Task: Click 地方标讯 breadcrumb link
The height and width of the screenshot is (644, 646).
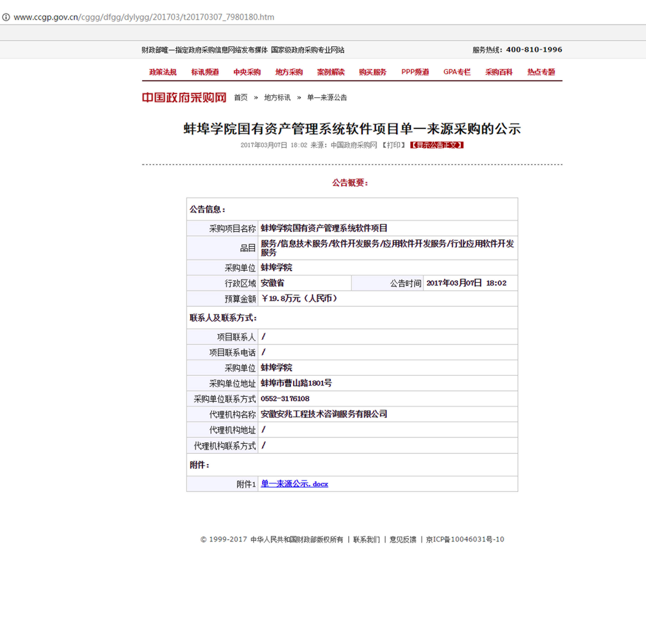Action: click(277, 97)
